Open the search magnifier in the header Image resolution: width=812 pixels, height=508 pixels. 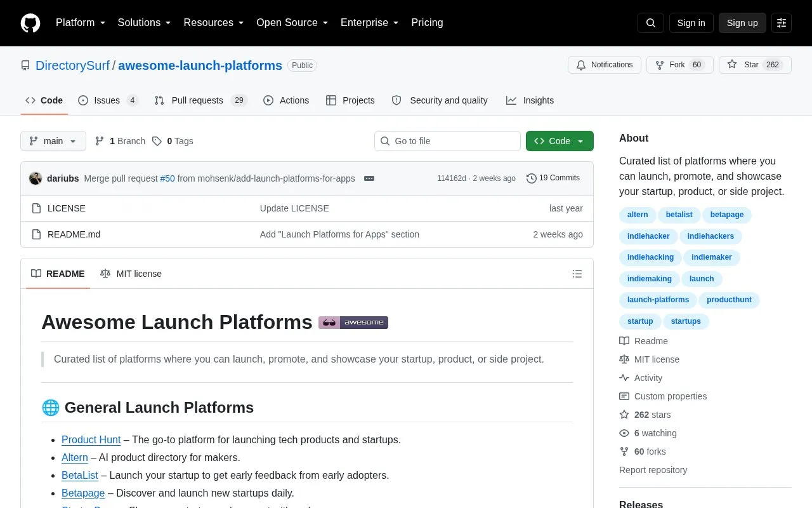click(x=651, y=23)
